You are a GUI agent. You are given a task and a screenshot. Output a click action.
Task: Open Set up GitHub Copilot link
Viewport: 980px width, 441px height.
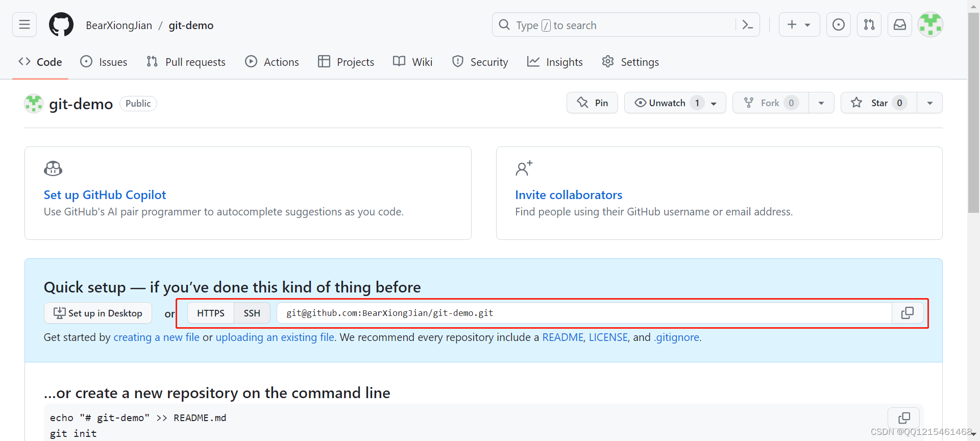coord(105,195)
